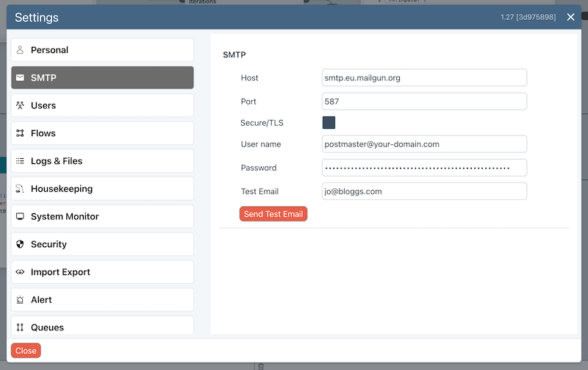Click the Housekeeping vacuum icon
This screenshot has height=370, width=588.
click(x=20, y=189)
